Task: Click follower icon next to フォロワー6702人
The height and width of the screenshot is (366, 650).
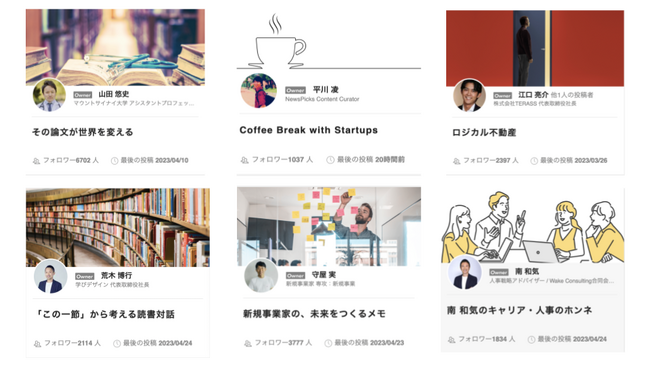Action: pos(36,161)
